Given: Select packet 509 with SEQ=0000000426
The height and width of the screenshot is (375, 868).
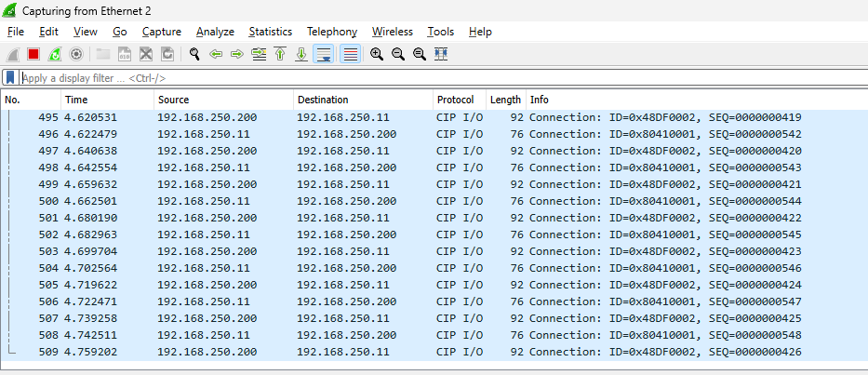Looking at the screenshot, I should click(372, 353).
